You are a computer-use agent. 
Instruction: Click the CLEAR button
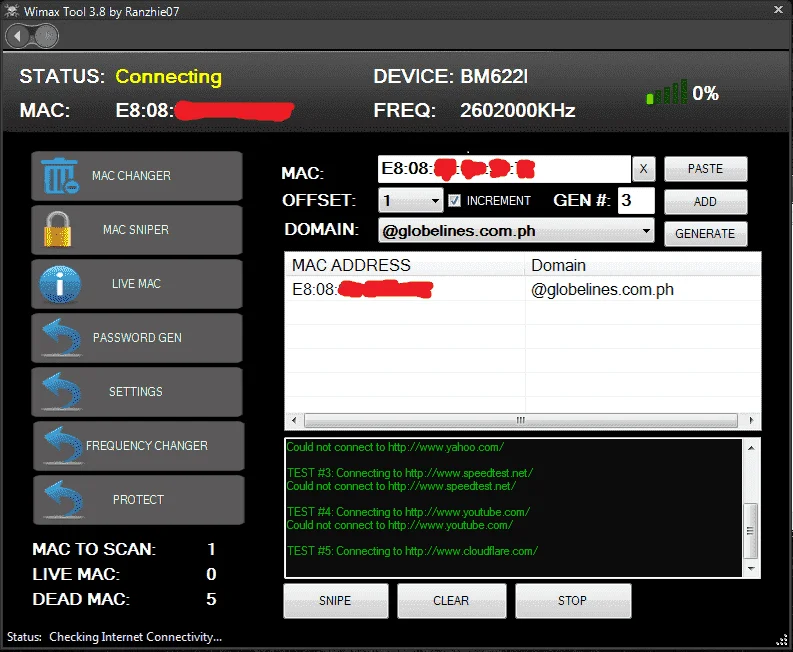click(451, 600)
